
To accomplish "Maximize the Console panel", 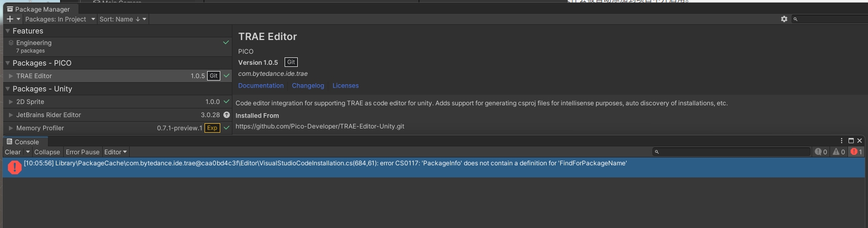I will (851, 141).
